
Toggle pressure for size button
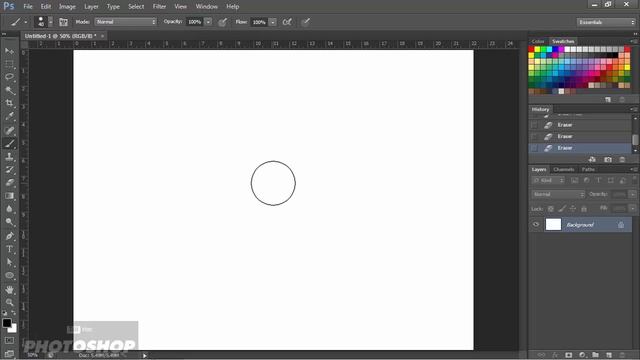306,22
